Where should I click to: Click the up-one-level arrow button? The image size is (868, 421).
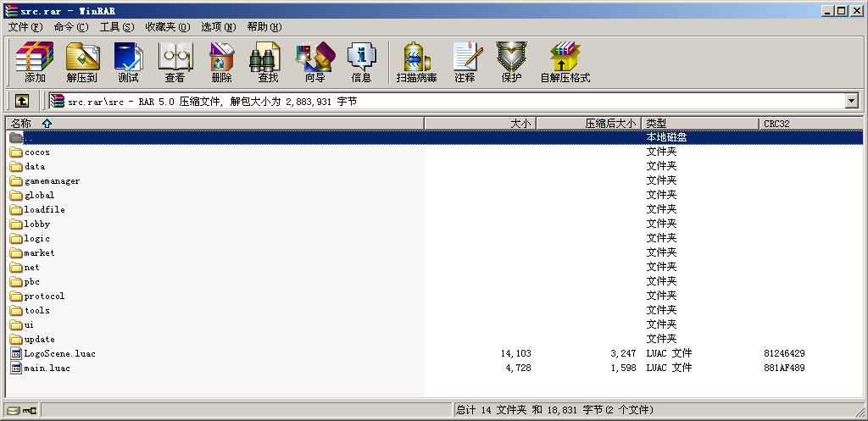pyautogui.click(x=21, y=101)
